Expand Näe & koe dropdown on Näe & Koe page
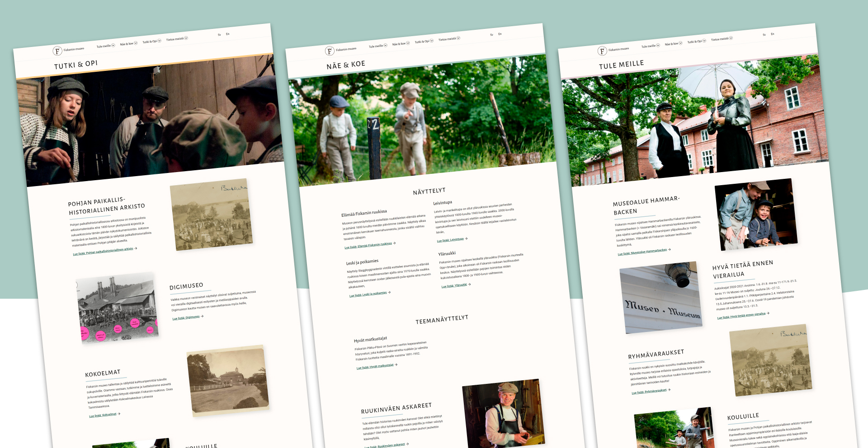 click(408, 43)
